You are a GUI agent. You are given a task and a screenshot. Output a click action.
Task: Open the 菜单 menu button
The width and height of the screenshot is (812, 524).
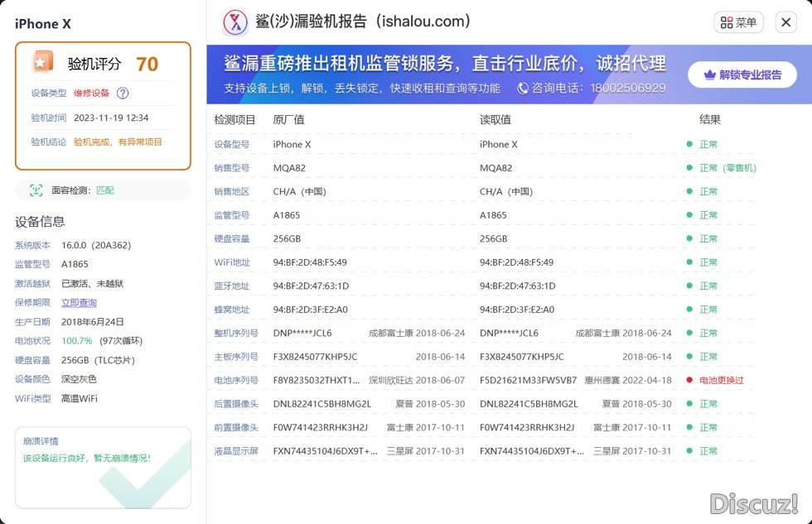coord(738,22)
